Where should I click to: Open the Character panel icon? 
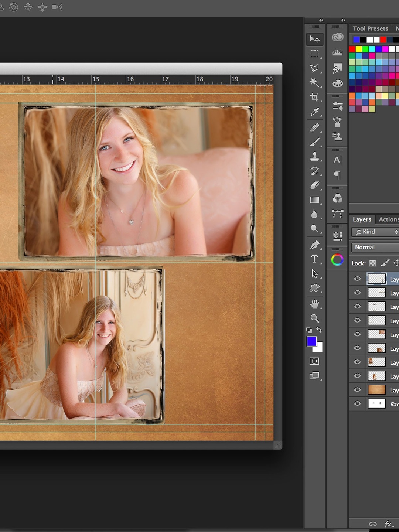337,160
